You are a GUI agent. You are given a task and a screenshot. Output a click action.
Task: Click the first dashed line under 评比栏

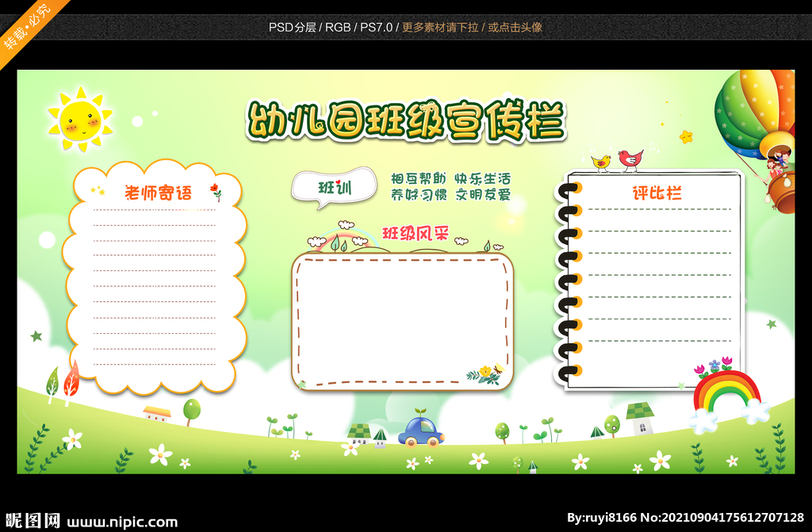click(x=660, y=209)
